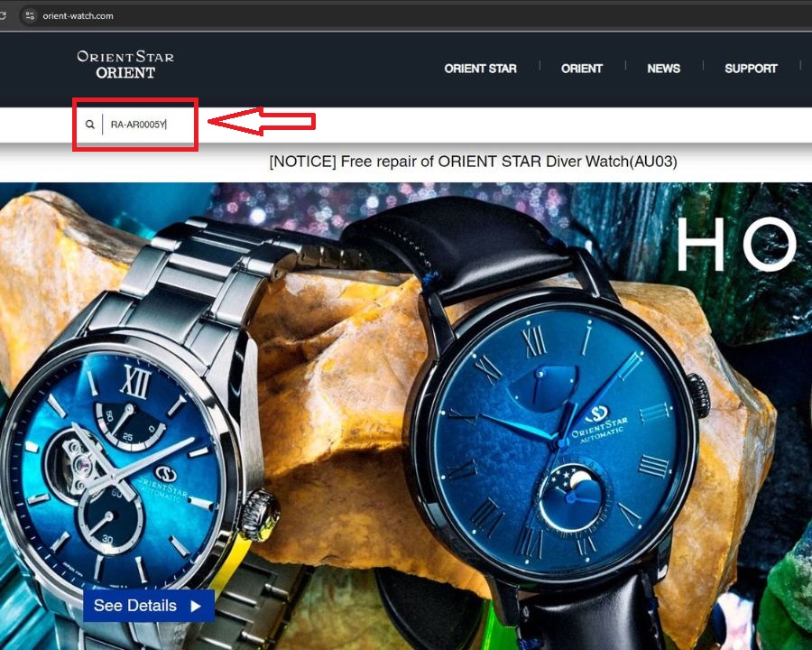This screenshot has height=650, width=812.
Task: Open the SUPPORT menu
Action: 751,69
